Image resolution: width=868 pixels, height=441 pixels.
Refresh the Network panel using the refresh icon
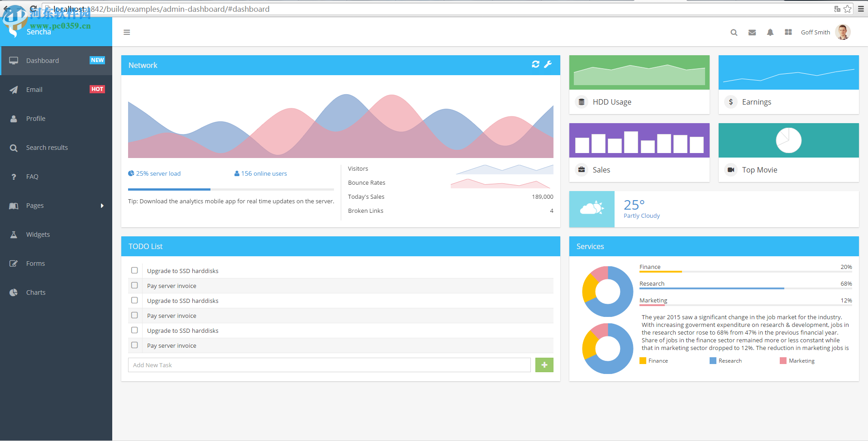[535, 64]
